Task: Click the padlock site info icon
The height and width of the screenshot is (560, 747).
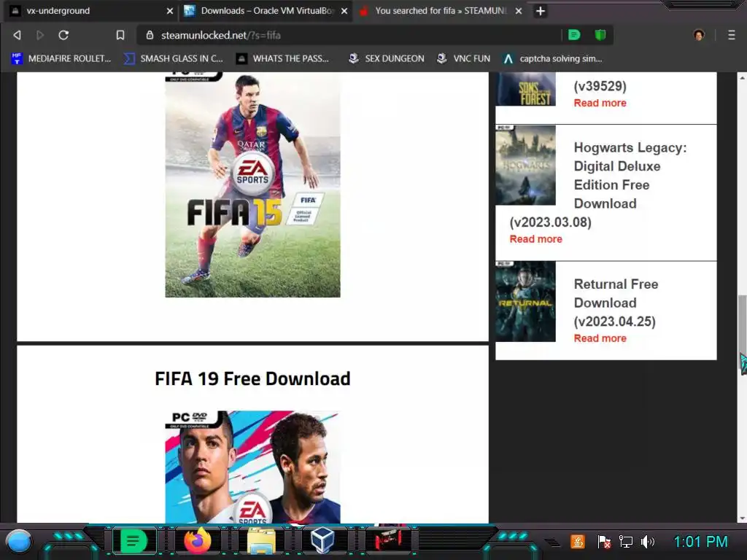Action: tap(150, 35)
